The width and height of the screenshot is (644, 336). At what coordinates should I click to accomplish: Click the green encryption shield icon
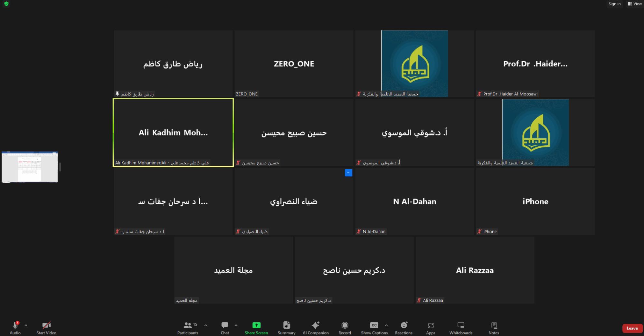[x=6, y=4]
